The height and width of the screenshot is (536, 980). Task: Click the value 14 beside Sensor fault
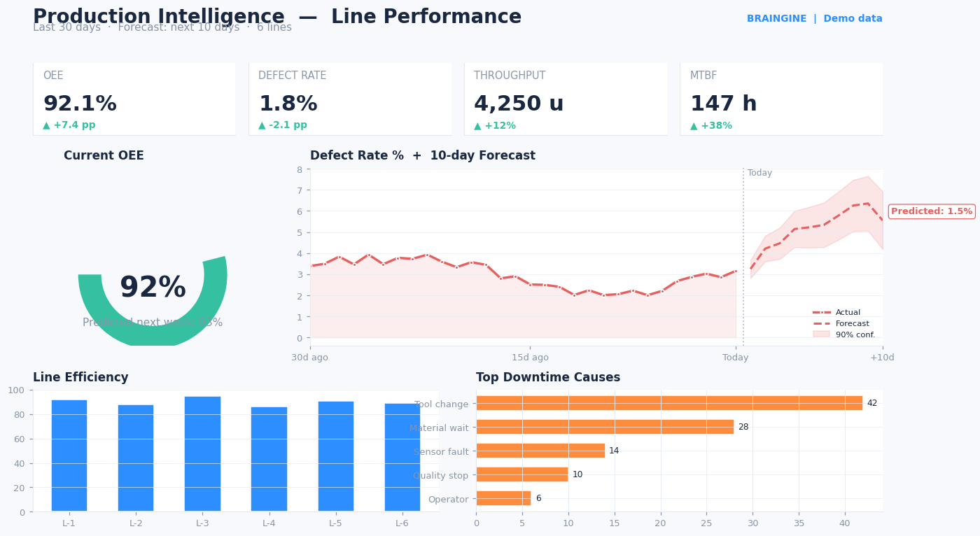[614, 451]
